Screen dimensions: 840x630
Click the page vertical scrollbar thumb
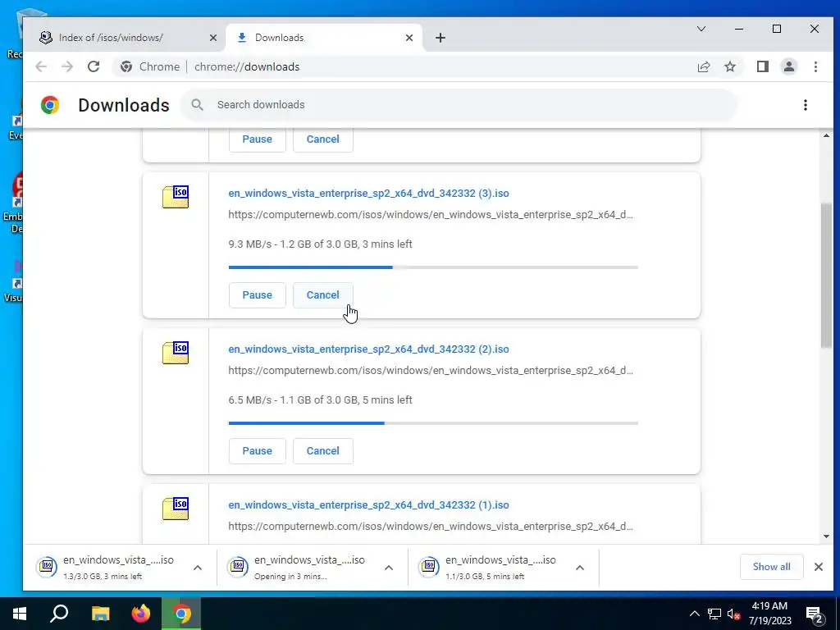(826, 275)
